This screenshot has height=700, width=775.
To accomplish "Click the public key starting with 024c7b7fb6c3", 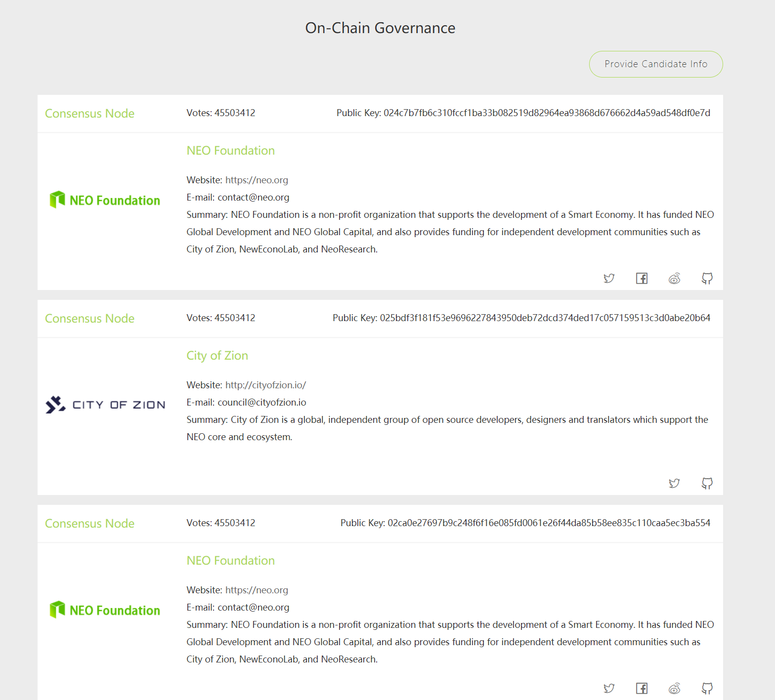I will 547,113.
